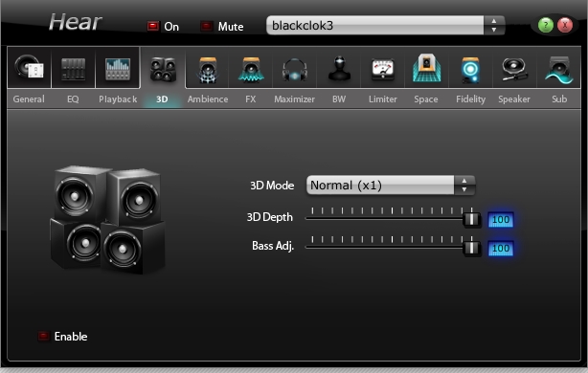Select the EQ mixer icon
Screen dimensions: 588x373
[73, 69]
